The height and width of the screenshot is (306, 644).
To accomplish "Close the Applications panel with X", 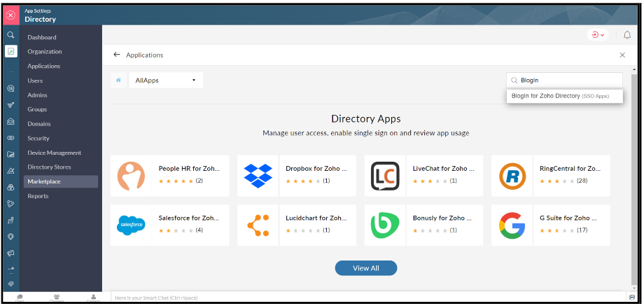I will click(622, 55).
